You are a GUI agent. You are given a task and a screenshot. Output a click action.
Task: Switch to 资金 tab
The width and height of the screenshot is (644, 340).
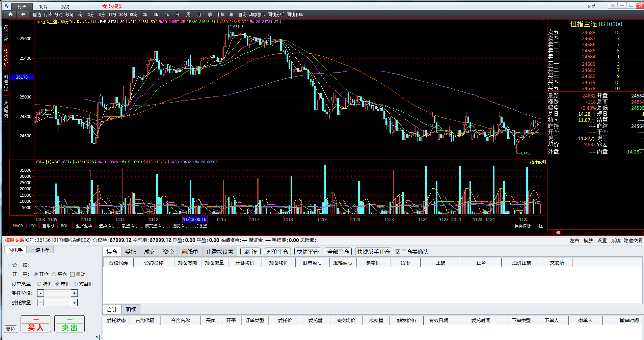coord(168,252)
